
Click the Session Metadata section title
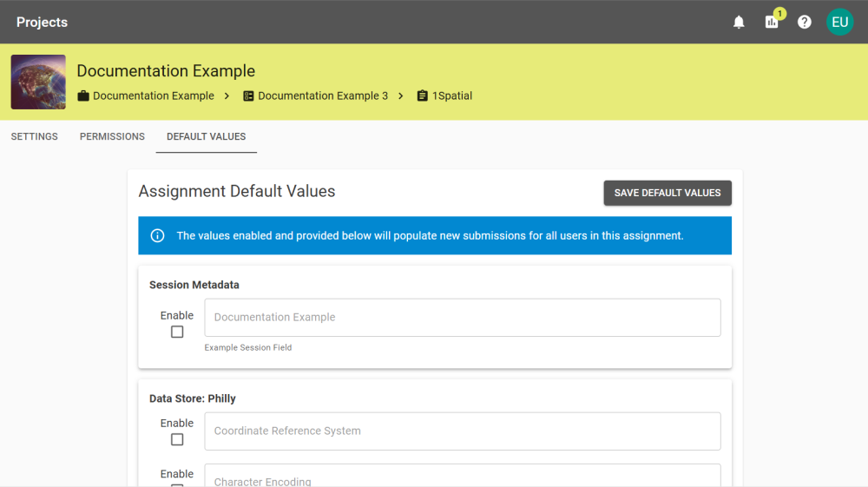[x=194, y=285]
